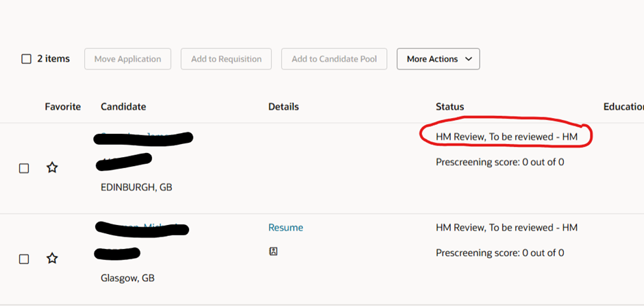
Task: Click the Move Application button
Action: click(x=127, y=59)
